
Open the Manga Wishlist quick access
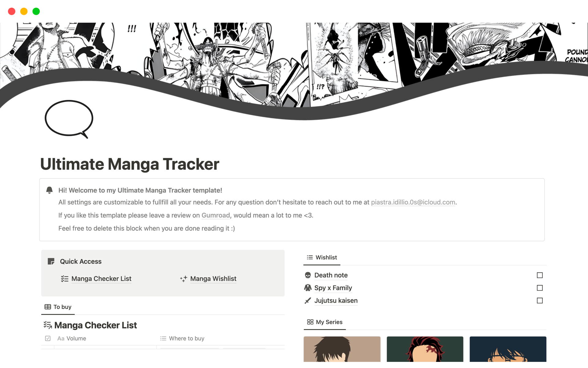(x=213, y=278)
